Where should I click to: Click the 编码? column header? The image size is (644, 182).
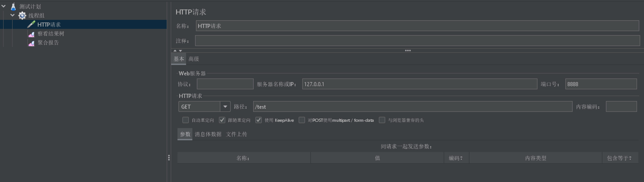tap(457, 158)
